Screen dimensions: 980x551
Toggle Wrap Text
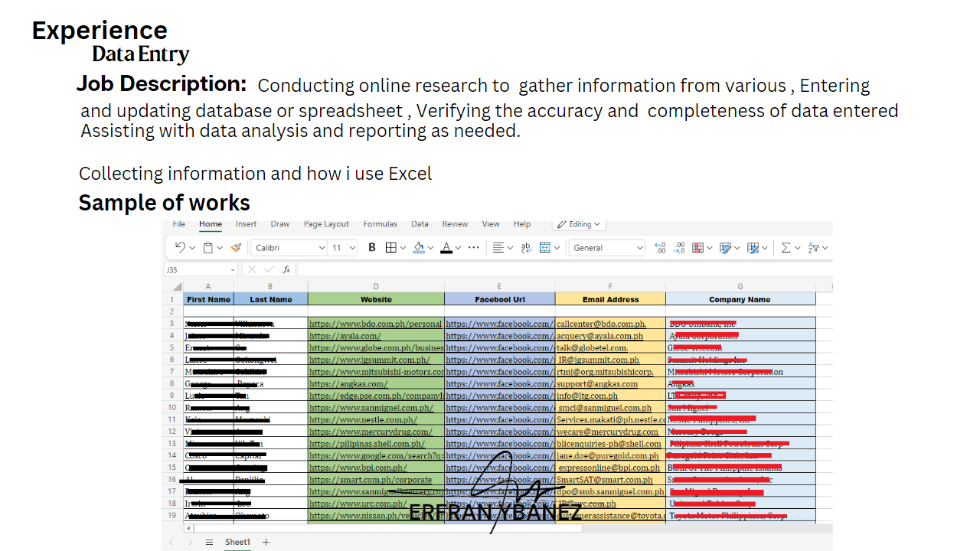click(x=526, y=247)
